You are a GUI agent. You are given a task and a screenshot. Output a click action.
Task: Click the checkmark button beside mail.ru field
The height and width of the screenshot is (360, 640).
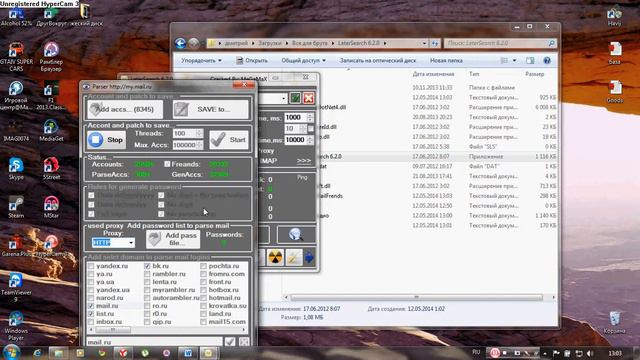(x=230, y=342)
